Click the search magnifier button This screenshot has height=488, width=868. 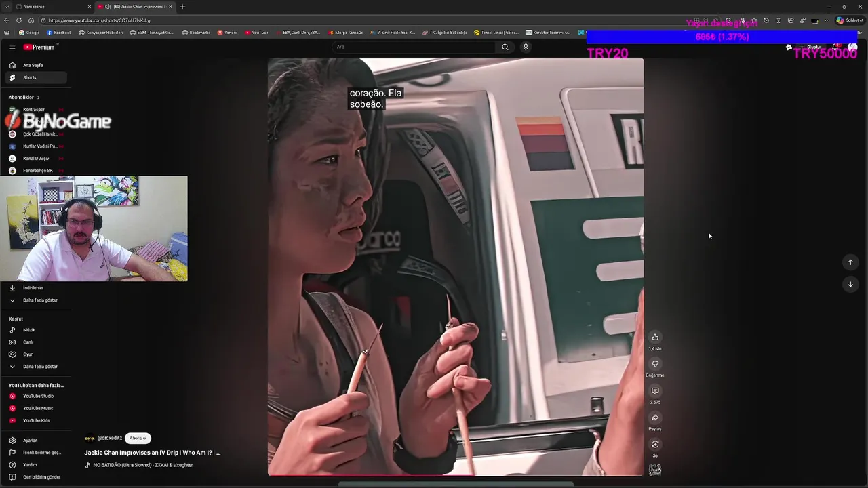pyautogui.click(x=505, y=47)
